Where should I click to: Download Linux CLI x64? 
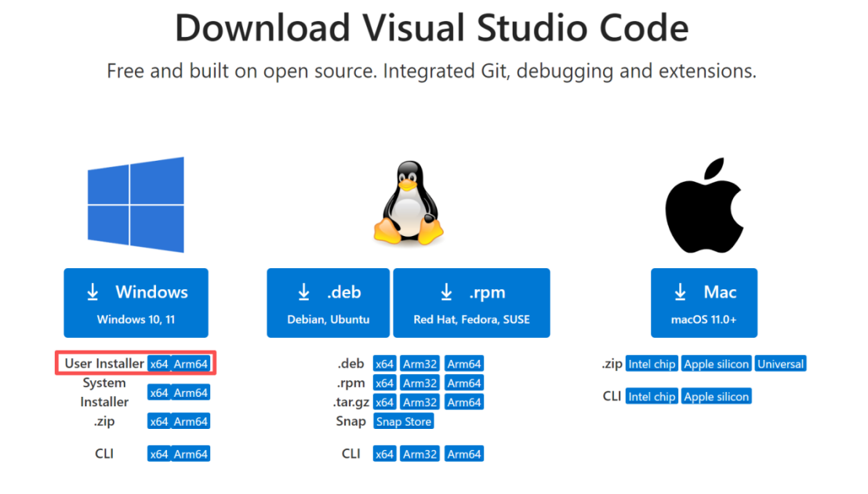pyautogui.click(x=384, y=454)
